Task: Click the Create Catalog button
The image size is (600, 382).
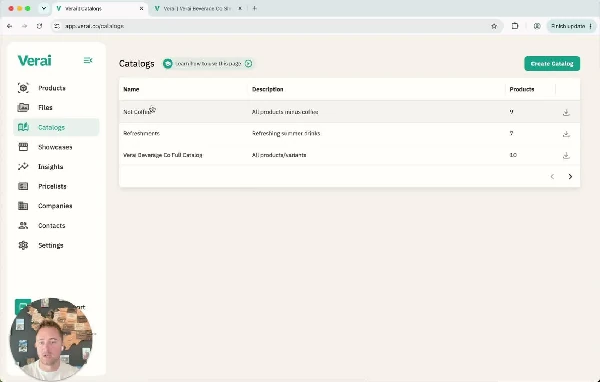Action: 552,64
